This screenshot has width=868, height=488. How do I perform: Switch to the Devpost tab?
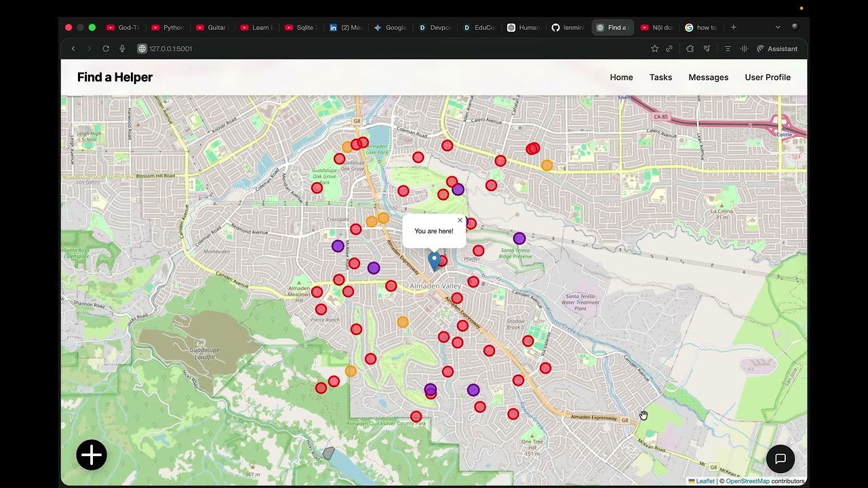(x=435, y=28)
